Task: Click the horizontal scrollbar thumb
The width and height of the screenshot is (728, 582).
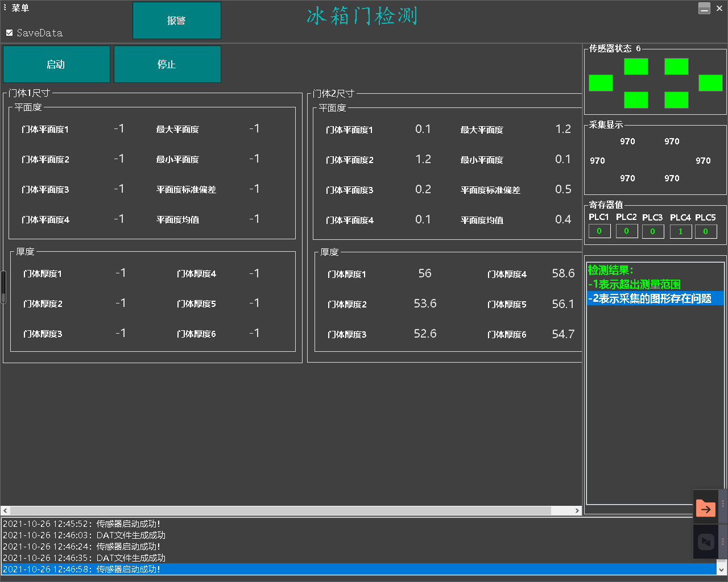Action: pyautogui.click(x=281, y=510)
